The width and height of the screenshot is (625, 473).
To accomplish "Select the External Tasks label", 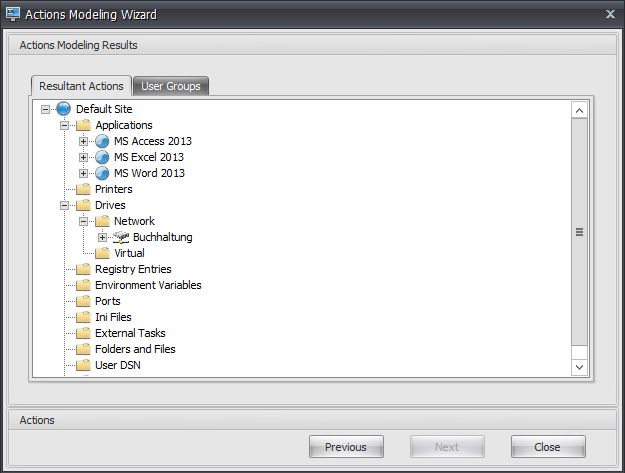I will [130, 333].
